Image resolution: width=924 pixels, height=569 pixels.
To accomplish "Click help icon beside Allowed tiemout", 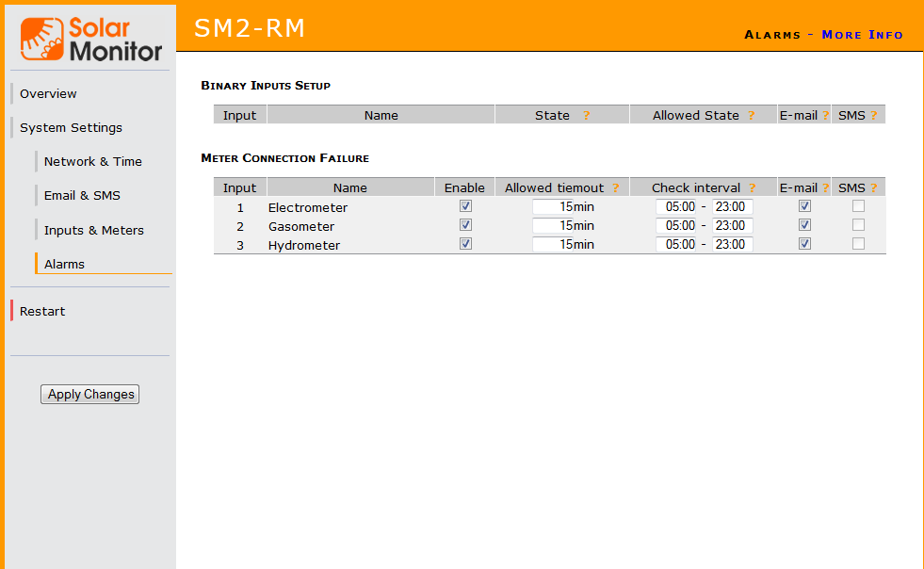I will pyautogui.click(x=615, y=187).
